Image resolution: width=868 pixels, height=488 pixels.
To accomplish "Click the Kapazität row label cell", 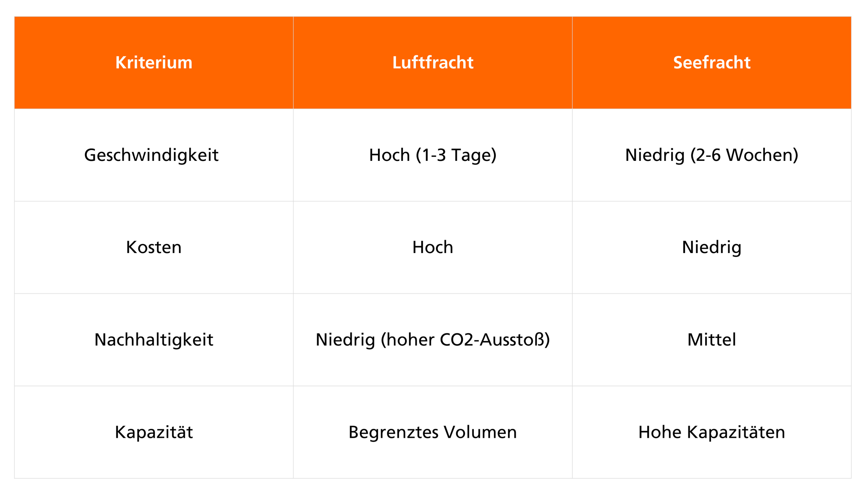I will (x=154, y=432).
